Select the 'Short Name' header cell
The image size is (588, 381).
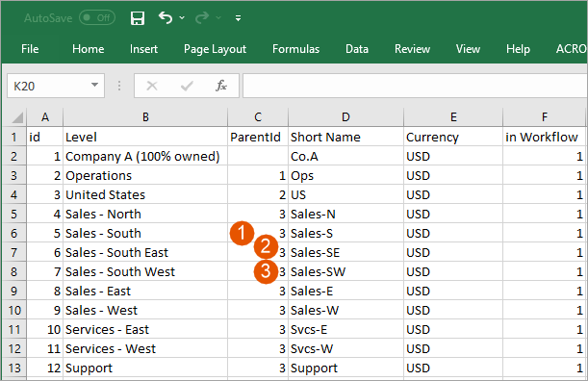pyautogui.click(x=345, y=137)
